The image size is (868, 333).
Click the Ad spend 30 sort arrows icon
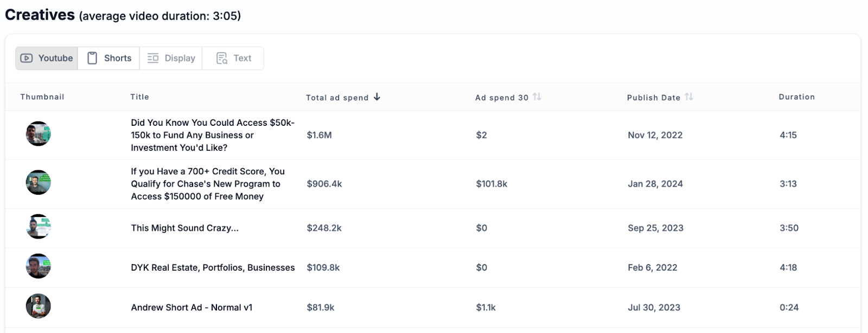(537, 97)
